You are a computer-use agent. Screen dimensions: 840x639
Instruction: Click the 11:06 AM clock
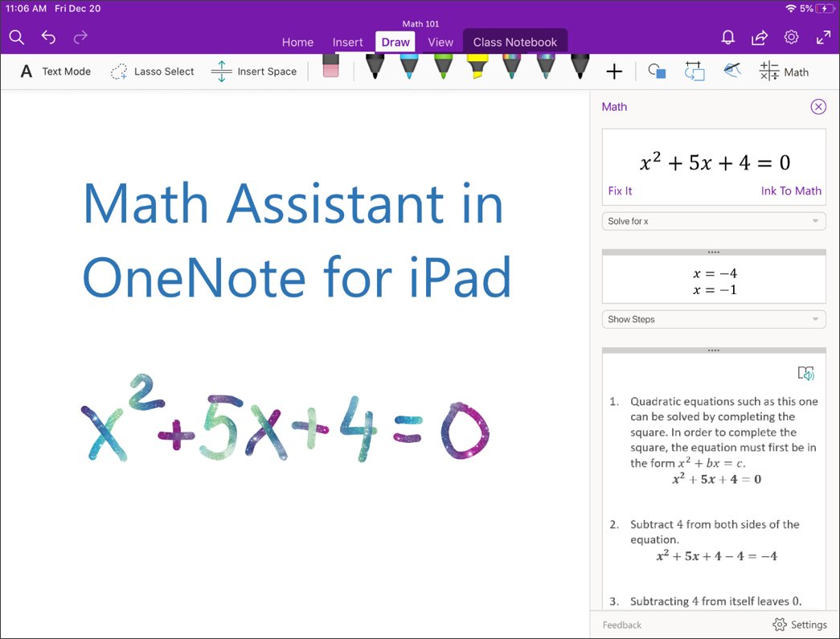pyautogui.click(x=26, y=9)
